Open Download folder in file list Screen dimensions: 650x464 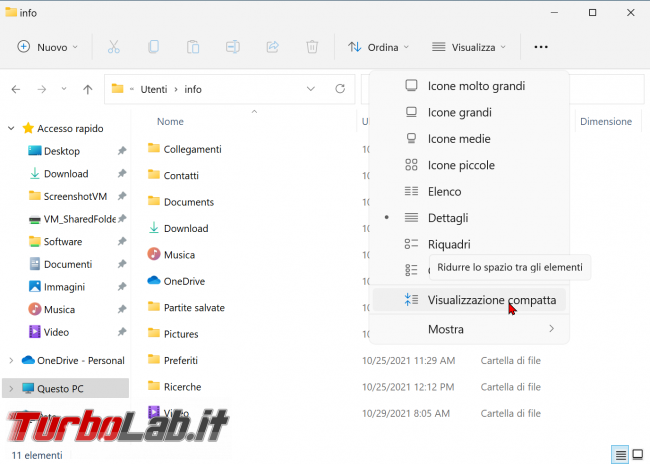tap(186, 228)
